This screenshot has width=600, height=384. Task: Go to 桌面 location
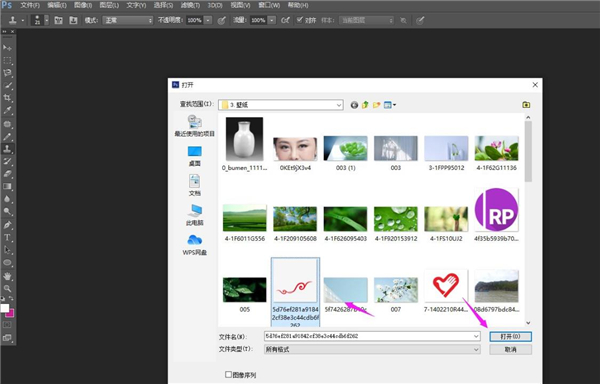[x=194, y=156]
